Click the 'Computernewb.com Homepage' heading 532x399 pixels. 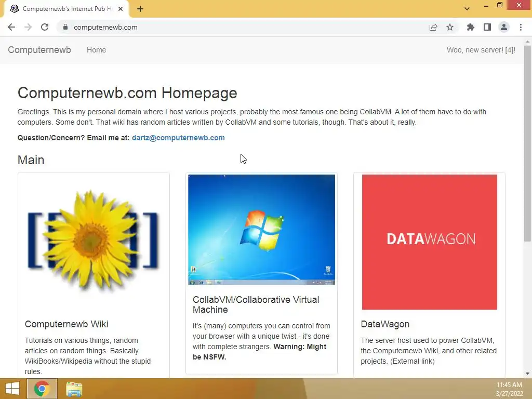point(127,93)
